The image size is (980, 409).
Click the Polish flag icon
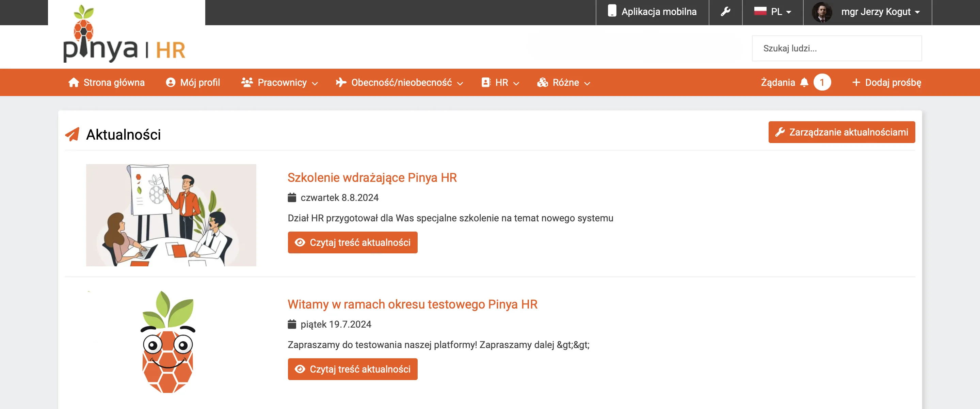[760, 11]
